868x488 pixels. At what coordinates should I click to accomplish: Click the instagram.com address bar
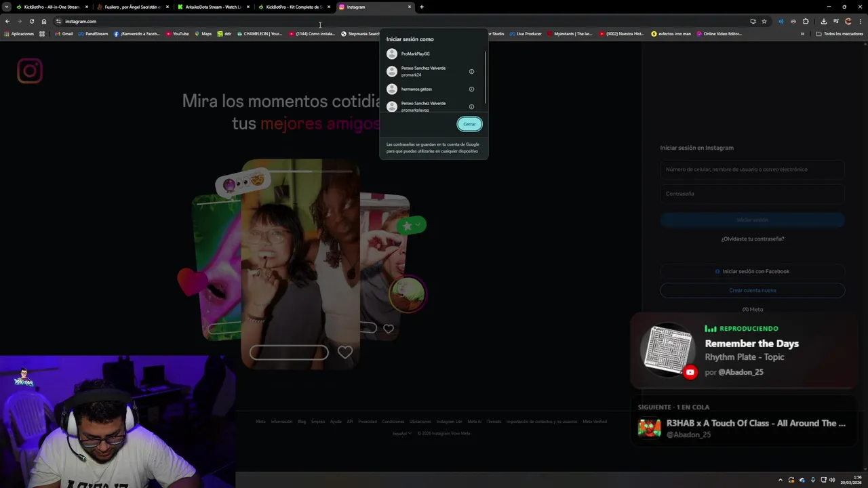tap(400, 21)
